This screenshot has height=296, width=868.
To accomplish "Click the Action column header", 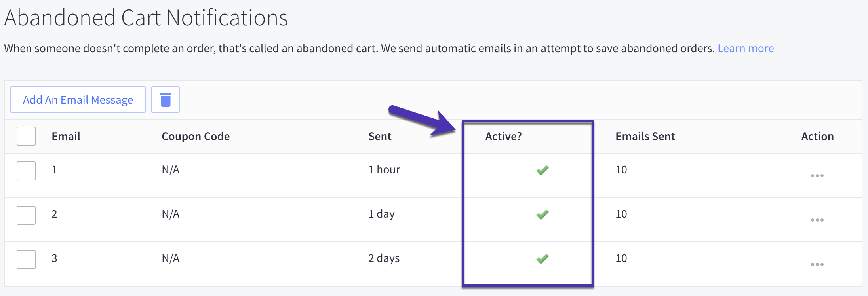I will click(817, 136).
